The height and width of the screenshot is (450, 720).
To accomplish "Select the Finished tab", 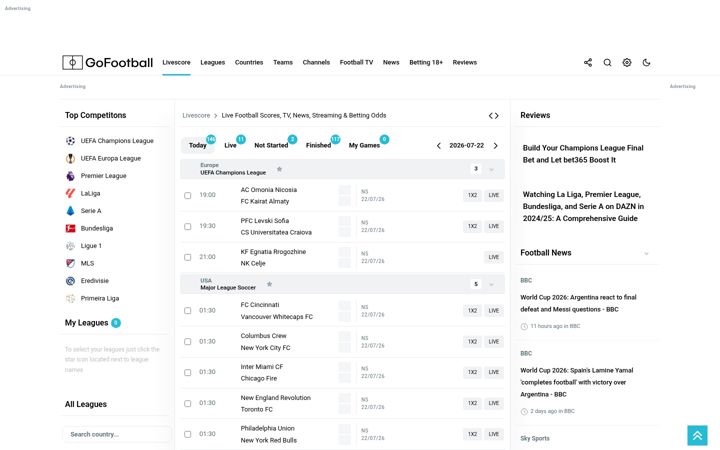I will click(318, 145).
